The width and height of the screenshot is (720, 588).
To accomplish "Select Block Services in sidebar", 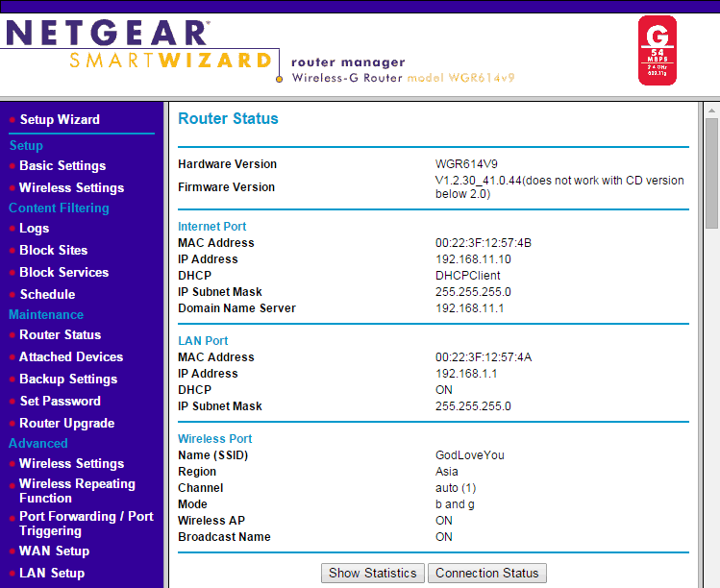I will point(63,273).
